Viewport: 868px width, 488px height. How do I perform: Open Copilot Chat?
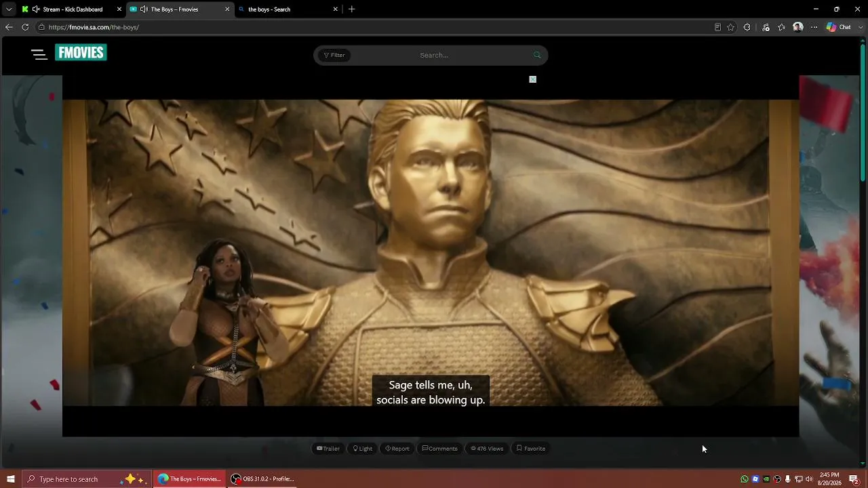(839, 27)
